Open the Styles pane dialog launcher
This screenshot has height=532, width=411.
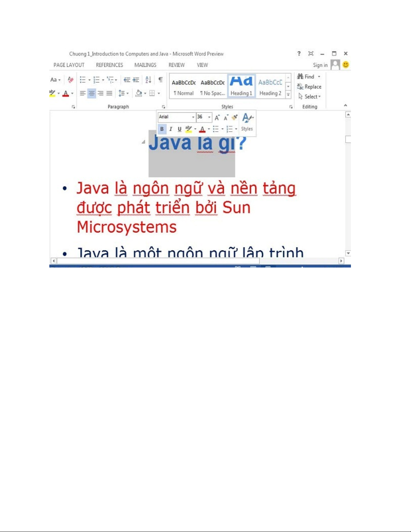tap(291, 107)
